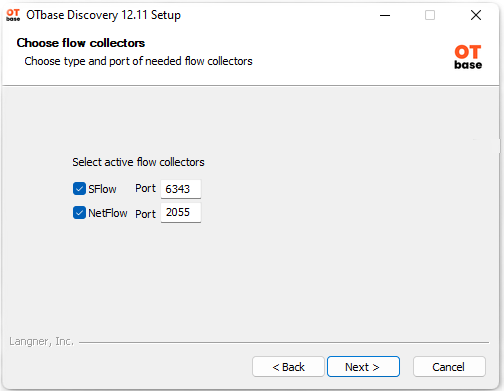Click the SFlow label text
The image size is (504, 391).
click(x=102, y=189)
